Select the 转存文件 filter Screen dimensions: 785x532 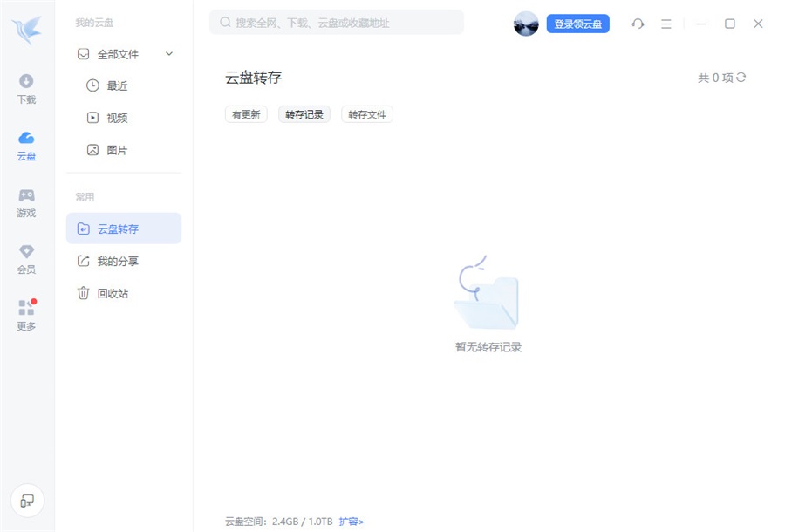pyautogui.click(x=367, y=113)
